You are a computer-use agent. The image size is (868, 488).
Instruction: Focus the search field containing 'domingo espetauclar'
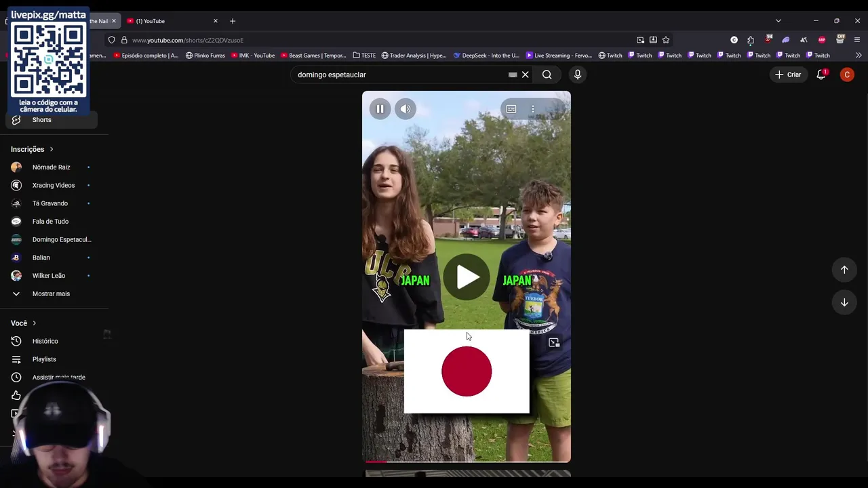pos(400,75)
